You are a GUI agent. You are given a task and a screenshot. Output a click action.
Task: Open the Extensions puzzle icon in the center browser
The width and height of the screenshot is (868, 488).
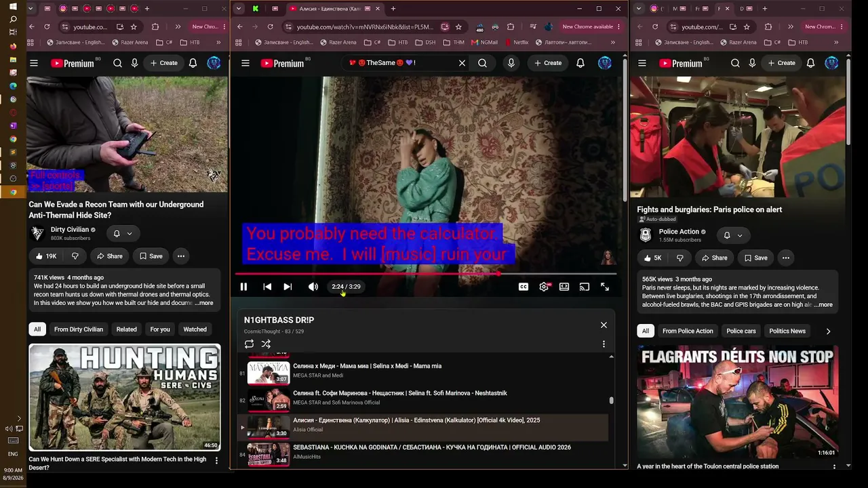[511, 26]
